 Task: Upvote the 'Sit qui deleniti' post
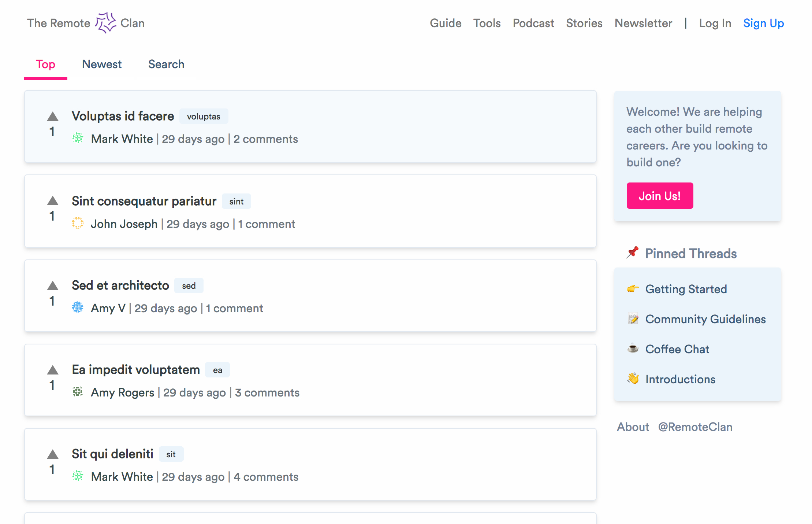(53, 454)
